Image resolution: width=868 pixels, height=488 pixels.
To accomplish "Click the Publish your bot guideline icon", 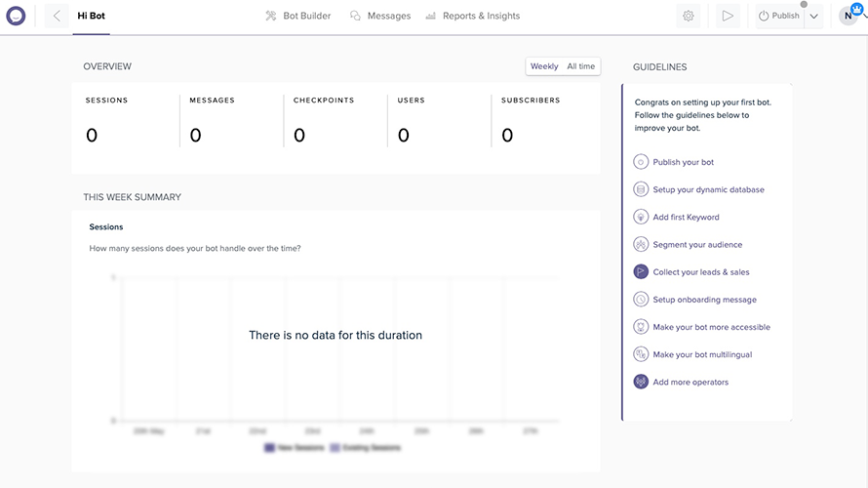I will click(641, 162).
